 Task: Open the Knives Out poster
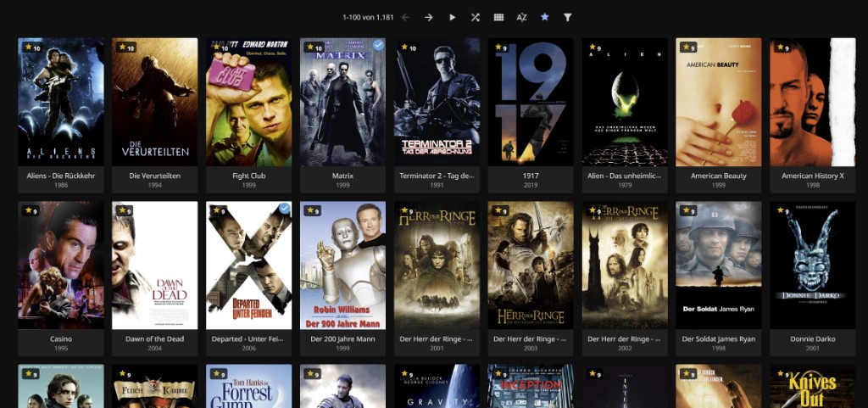click(x=813, y=387)
